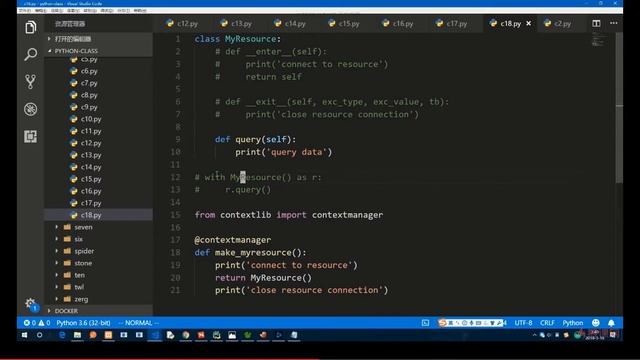Open c11.py in the file explorer
Screen dimensions: 640x360
pyautogui.click(x=91, y=131)
